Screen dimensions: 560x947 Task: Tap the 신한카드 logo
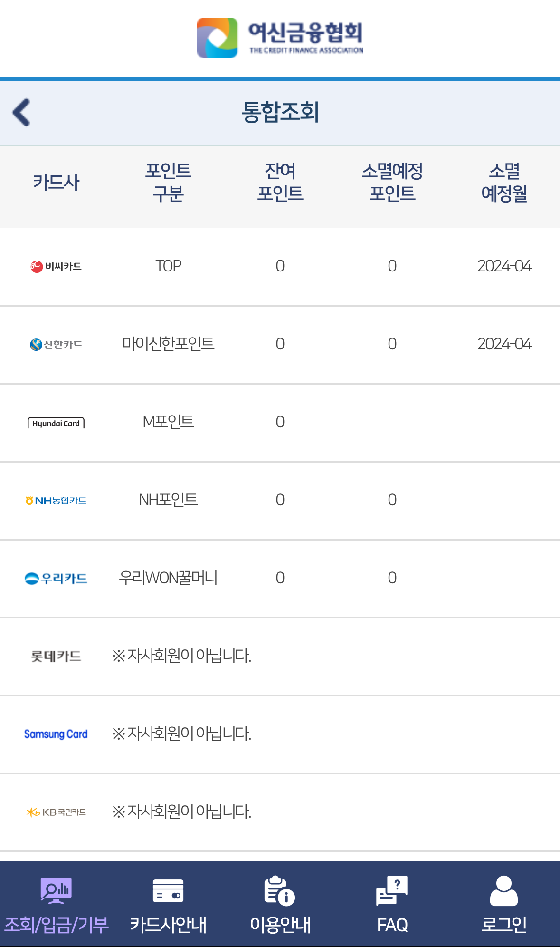(56, 344)
